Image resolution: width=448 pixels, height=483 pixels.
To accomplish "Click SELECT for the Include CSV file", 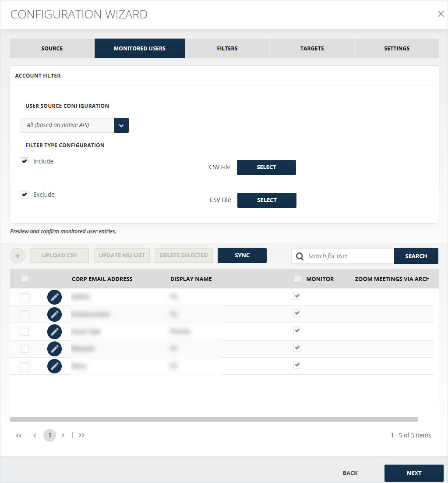I will (266, 167).
